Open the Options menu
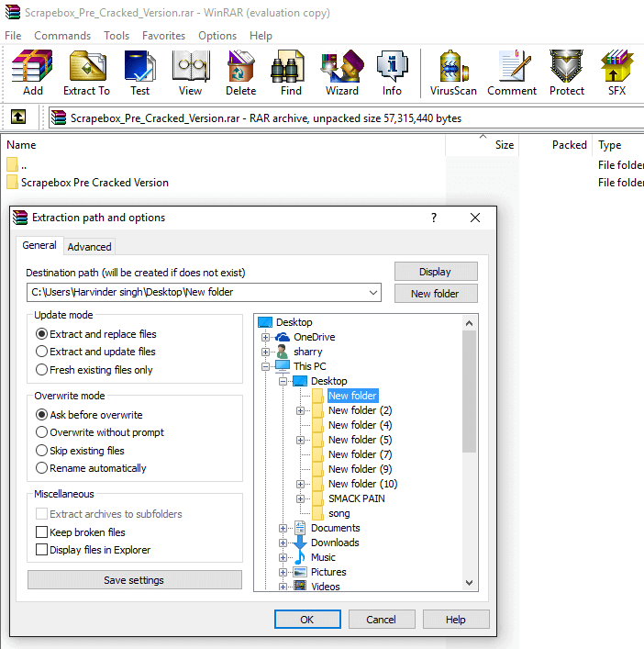The height and width of the screenshot is (649, 644). 217,36
